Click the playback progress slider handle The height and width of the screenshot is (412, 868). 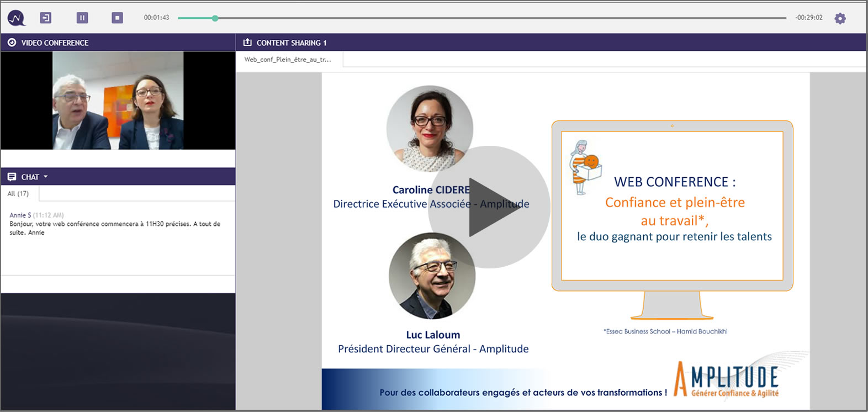click(x=215, y=18)
